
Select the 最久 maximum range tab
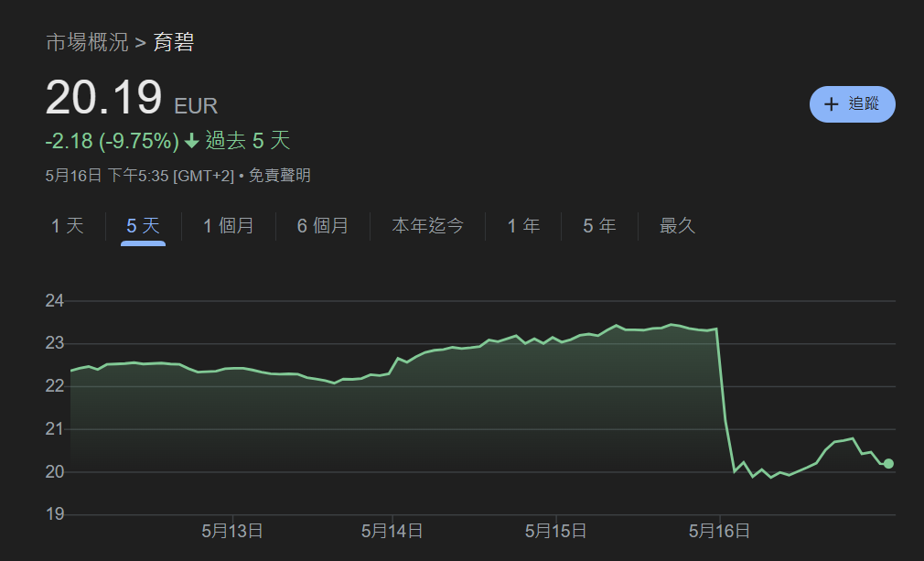[x=678, y=226]
